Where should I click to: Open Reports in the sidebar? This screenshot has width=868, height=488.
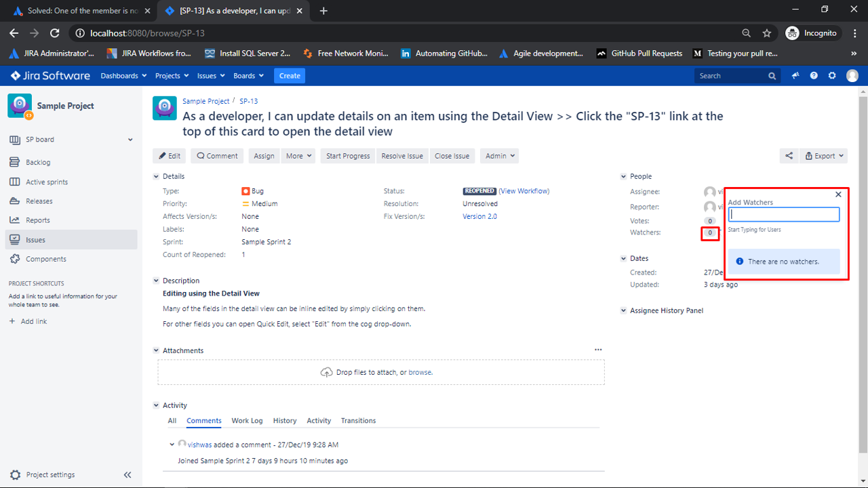click(38, 220)
